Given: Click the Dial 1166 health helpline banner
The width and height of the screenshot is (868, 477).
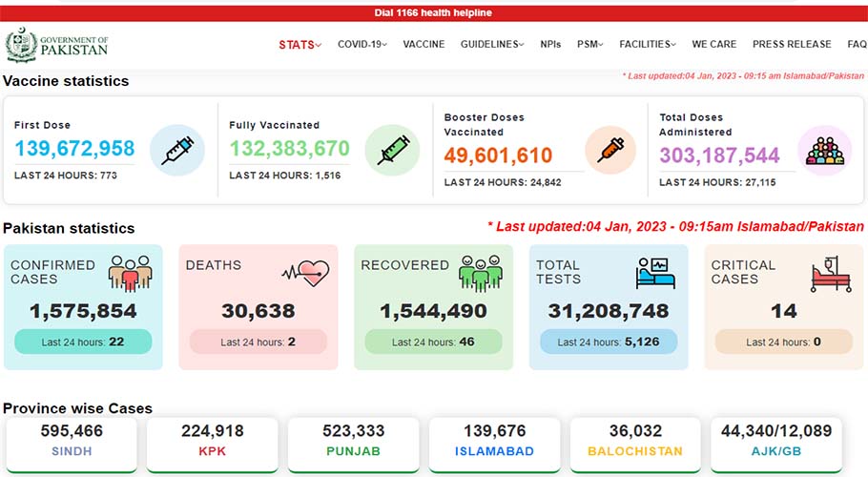Looking at the screenshot, I should (x=433, y=12).
